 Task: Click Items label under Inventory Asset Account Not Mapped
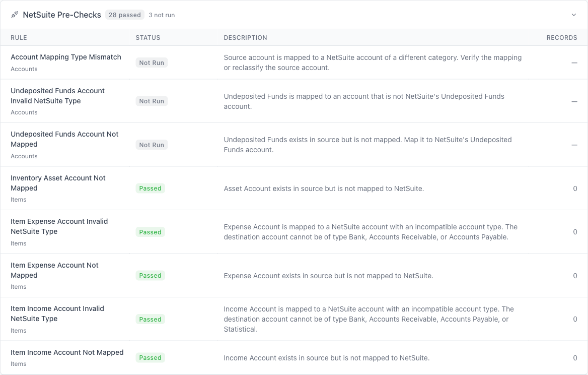pyautogui.click(x=18, y=199)
